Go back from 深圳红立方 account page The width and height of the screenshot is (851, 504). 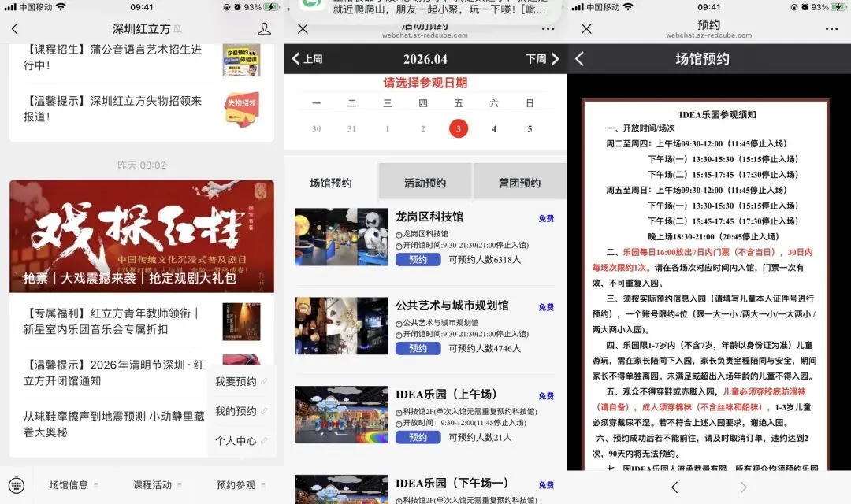point(15,29)
